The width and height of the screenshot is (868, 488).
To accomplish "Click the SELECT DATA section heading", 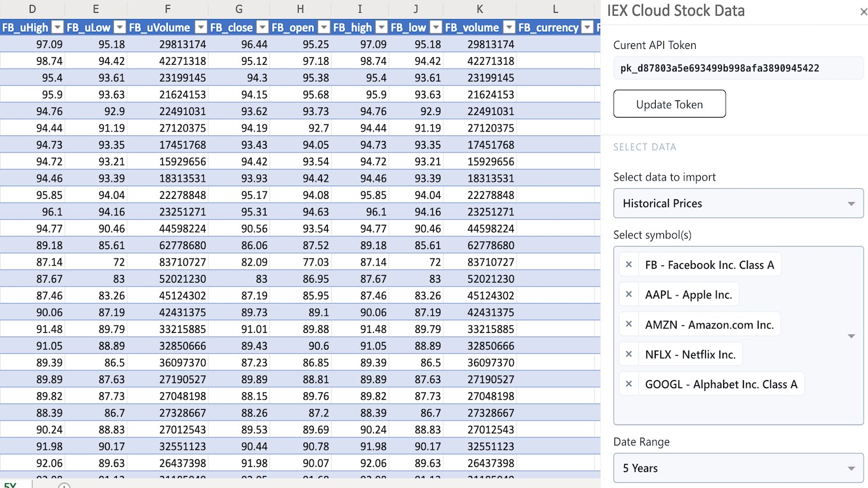I will click(645, 147).
